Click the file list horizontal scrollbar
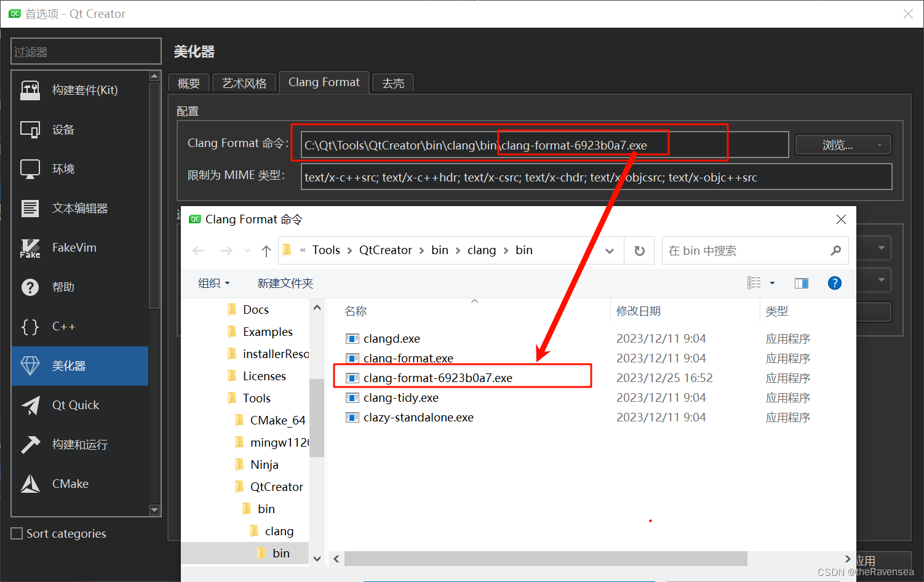Screen dimensions: 924x582 (546, 559)
